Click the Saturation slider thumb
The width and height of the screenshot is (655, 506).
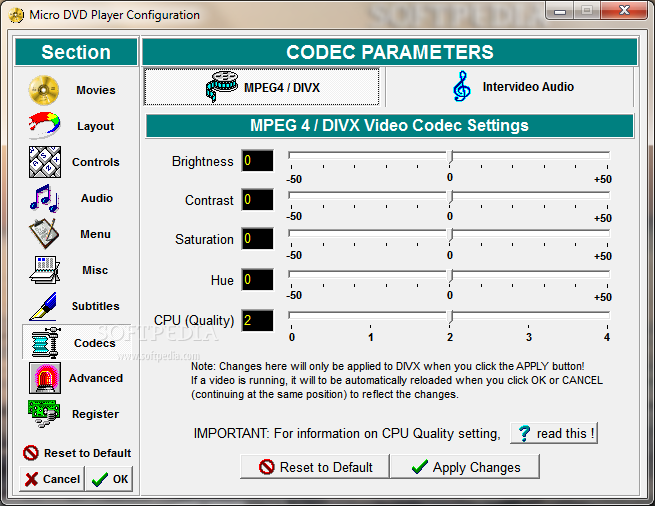[450, 235]
